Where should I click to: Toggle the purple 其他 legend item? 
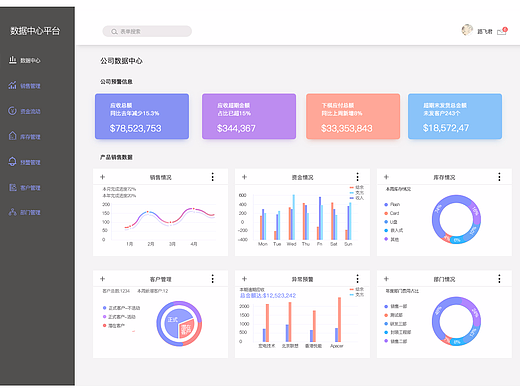click(391, 239)
